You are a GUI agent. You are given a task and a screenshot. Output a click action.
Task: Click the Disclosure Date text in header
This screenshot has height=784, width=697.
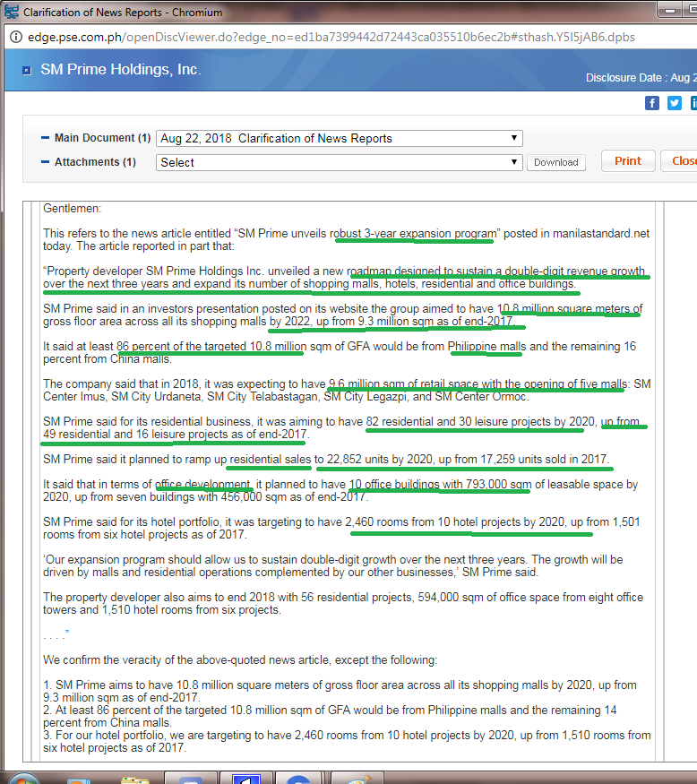[641, 77]
